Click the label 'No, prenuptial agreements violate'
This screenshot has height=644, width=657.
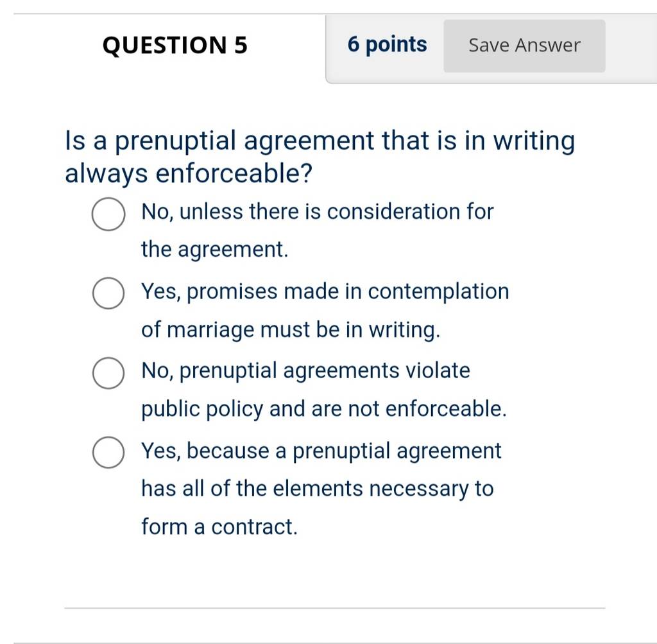coord(306,371)
